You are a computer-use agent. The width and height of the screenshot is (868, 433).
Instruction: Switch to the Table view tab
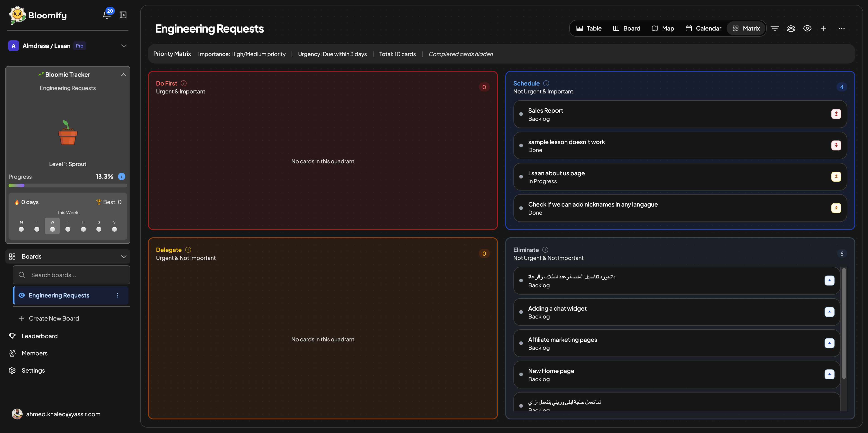(589, 28)
